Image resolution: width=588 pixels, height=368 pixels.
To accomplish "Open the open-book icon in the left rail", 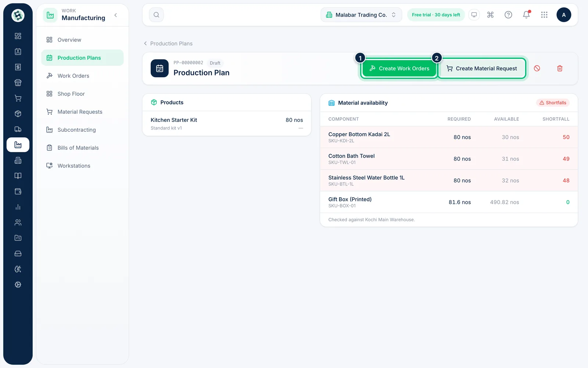I will 18,176.
